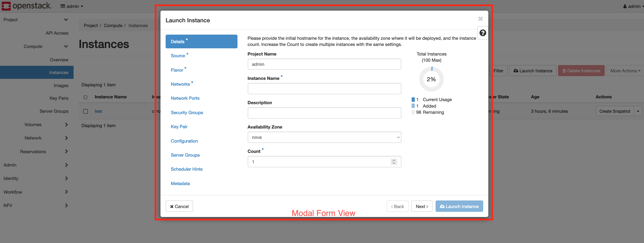
Task: Open the admin project dropdown
Action: coord(72,6)
